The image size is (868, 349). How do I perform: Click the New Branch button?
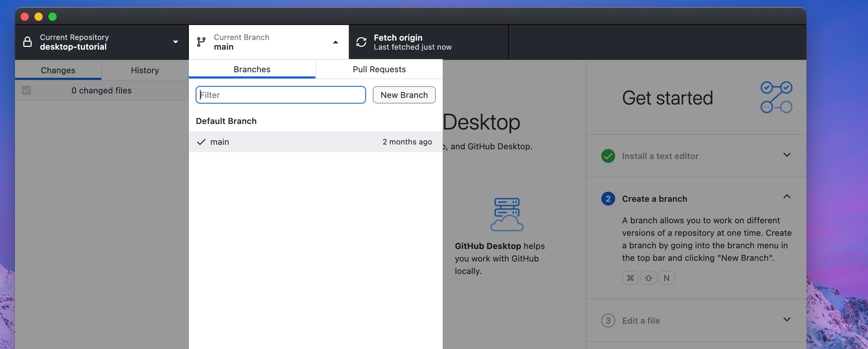[x=404, y=94]
